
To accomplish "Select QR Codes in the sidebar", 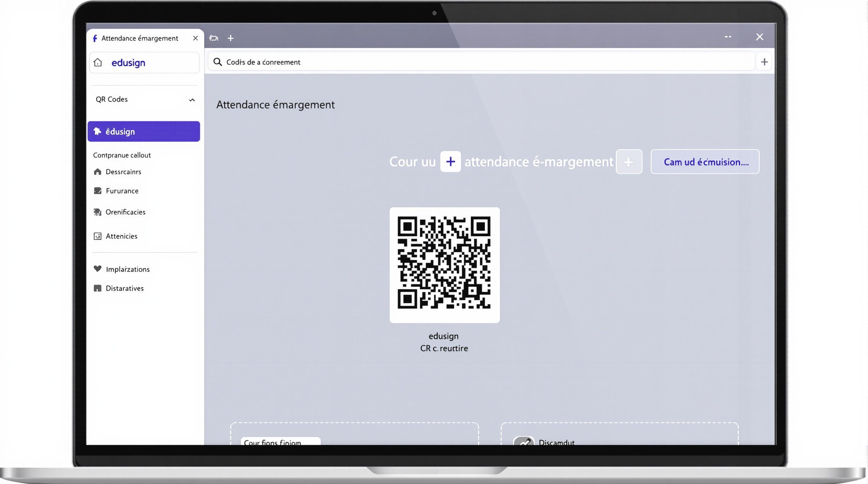I will tap(112, 99).
